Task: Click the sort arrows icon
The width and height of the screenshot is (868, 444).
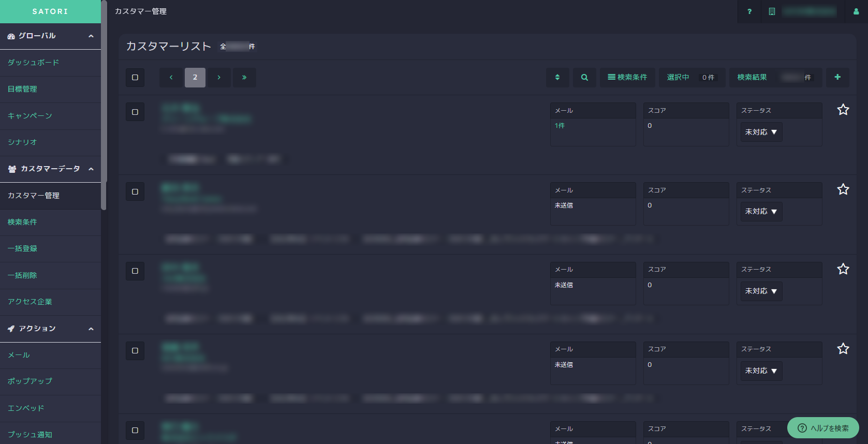Action: pos(557,78)
